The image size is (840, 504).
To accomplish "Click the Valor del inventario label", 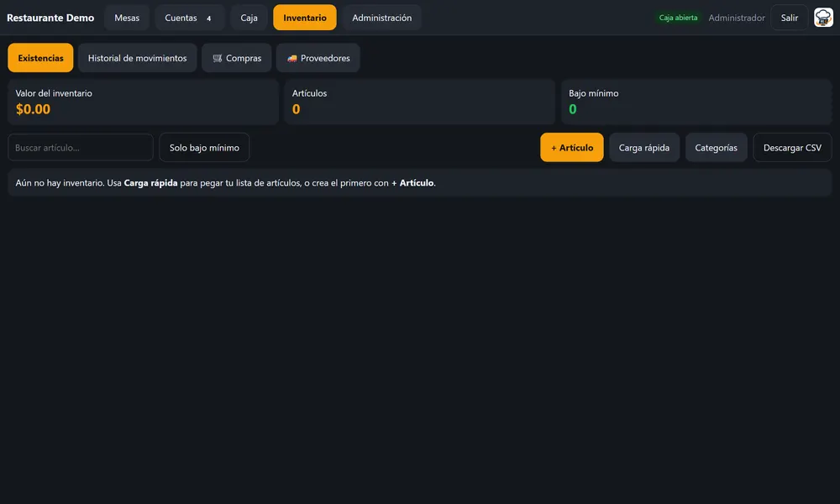I will [x=54, y=93].
